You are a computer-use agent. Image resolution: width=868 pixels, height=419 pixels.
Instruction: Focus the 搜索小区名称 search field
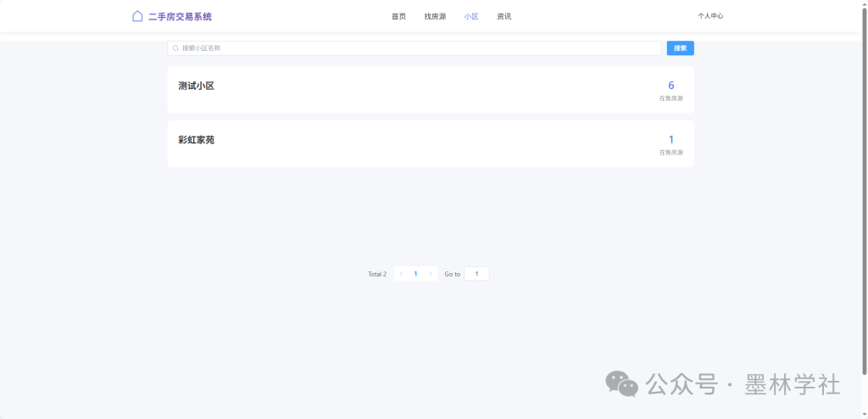pos(415,48)
